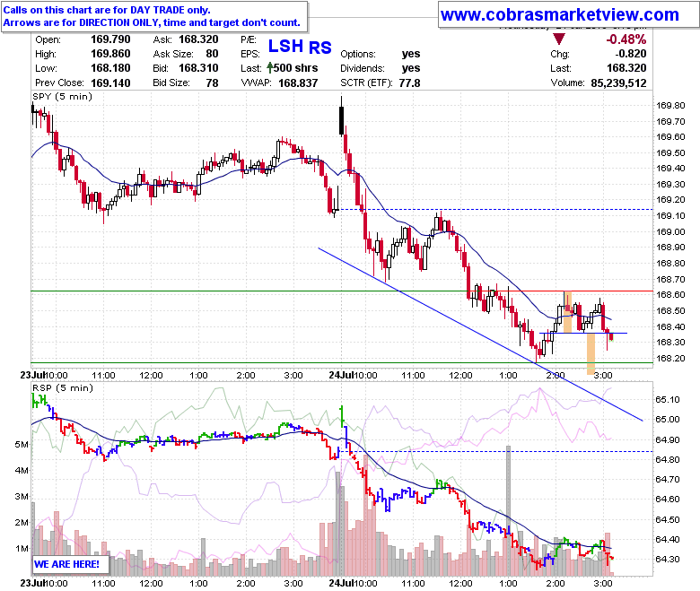Click the "500 shrs" last trade size
Image resolution: width=700 pixels, height=591 pixels.
point(296,68)
